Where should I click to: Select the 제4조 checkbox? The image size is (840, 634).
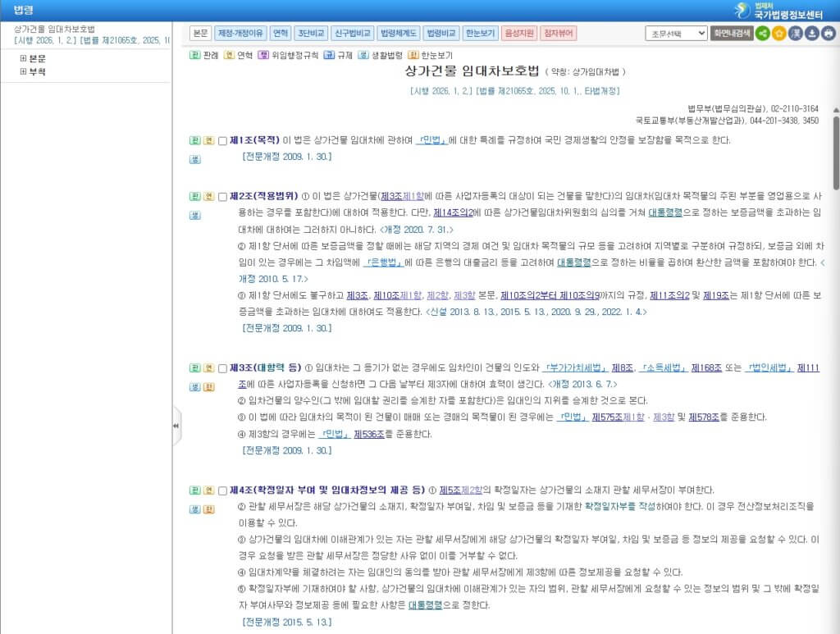pyautogui.click(x=223, y=491)
